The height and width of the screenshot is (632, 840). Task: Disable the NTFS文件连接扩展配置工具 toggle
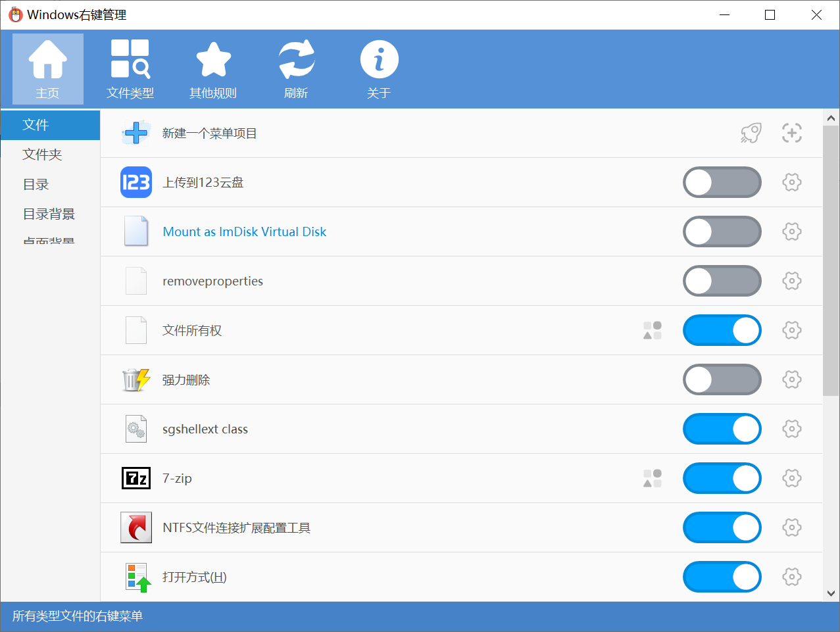722,527
